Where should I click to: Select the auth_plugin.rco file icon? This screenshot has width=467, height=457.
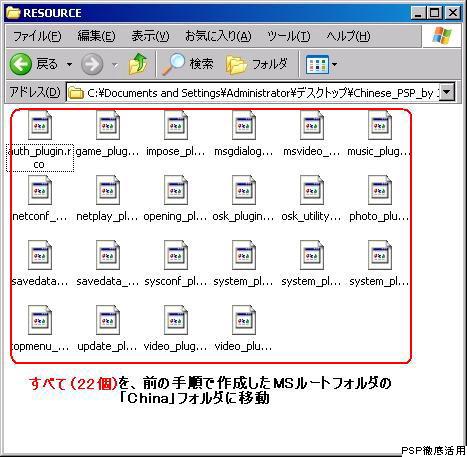point(40,125)
